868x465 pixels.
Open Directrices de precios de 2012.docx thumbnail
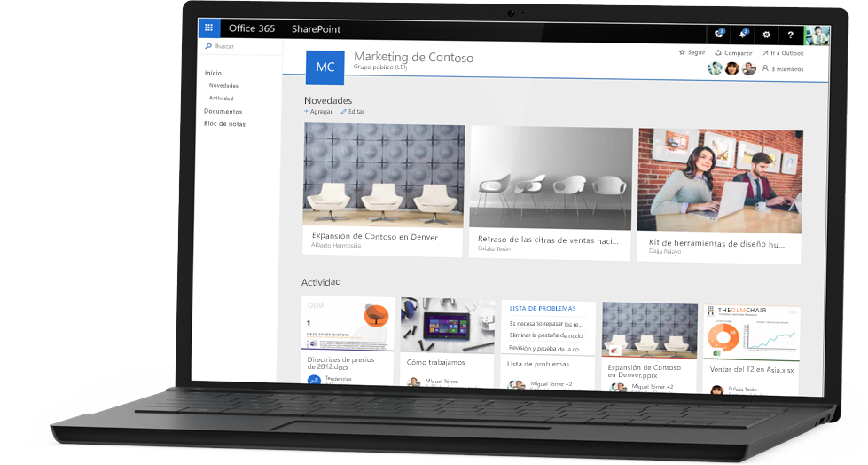click(x=348, y=324)
